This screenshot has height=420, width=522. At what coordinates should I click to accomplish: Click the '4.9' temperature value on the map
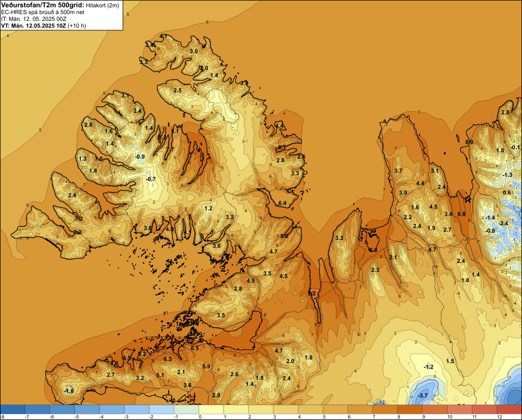click(x=170, y=229)
